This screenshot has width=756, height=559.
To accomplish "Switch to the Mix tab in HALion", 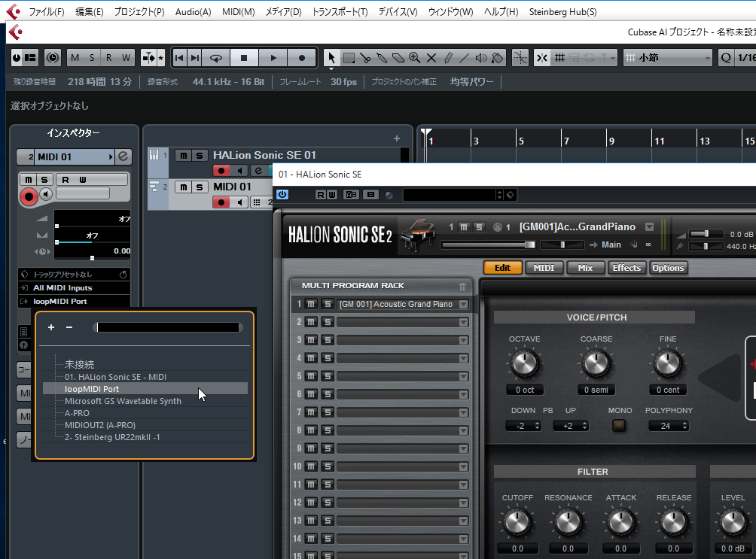I will [585, 268].
